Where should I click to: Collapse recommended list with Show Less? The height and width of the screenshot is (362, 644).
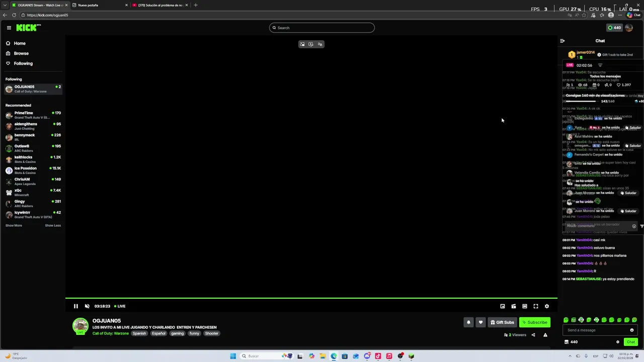(x=53, y=225)
